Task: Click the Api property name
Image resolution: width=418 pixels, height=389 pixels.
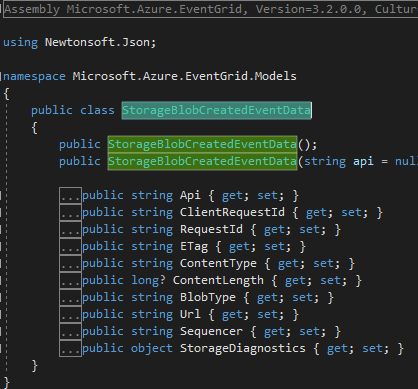Action: coord(190,196)
